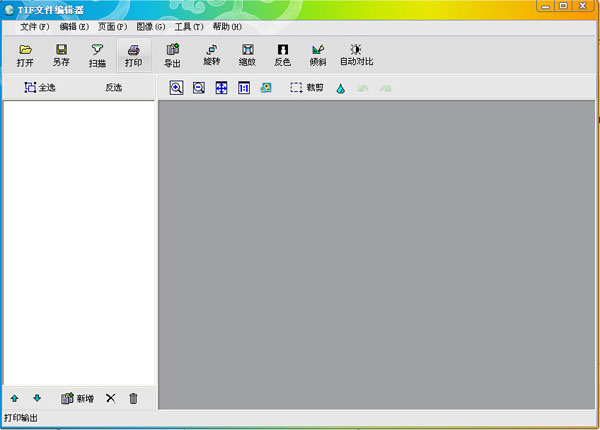Viewport: 600px width, 430px height.
Task: Invert colors with the 反色 button
Action: point(282,55)
